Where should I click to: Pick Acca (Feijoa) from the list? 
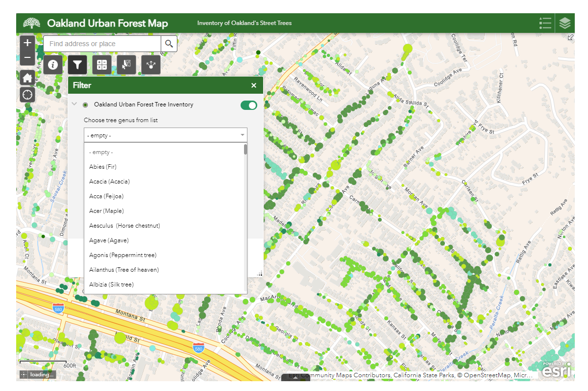(164, 196)
